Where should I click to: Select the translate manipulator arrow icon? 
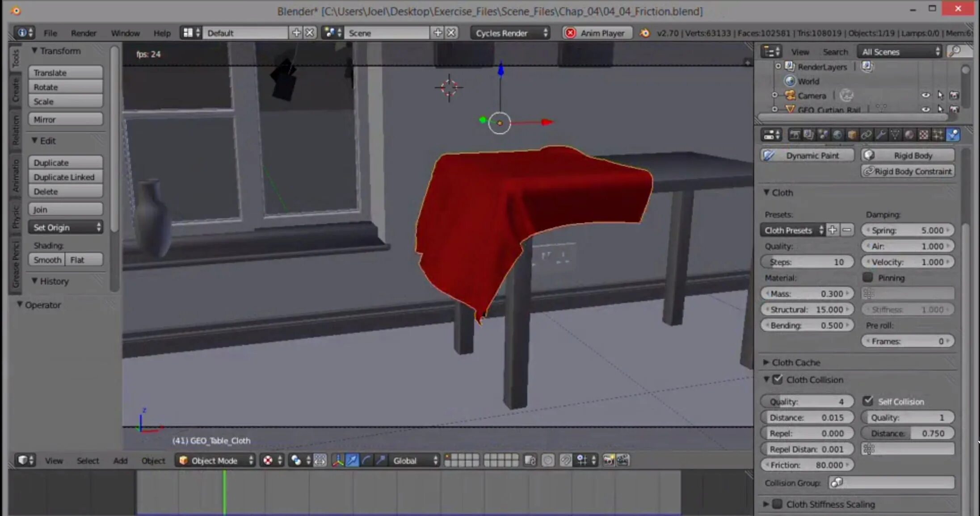352,460
